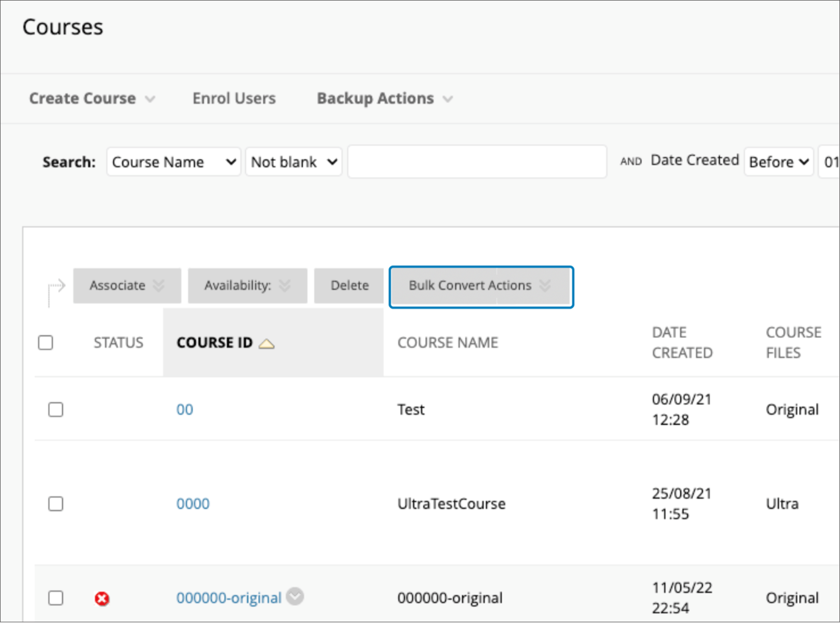Open the Backup Actions menu

tap(375, 98)
